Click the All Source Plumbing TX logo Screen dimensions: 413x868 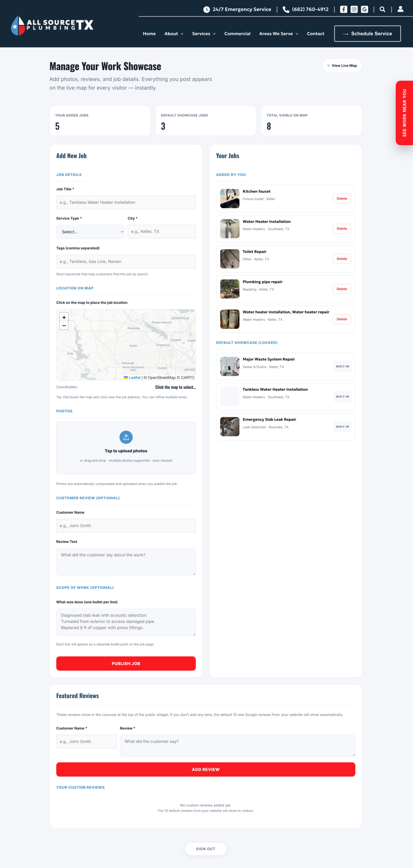point(52,25)
